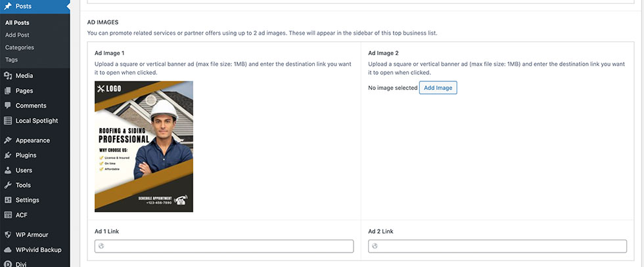644x267 pixels.
Task: Select the roofing ad image thumbnail
Action: (x=144, y=146)
